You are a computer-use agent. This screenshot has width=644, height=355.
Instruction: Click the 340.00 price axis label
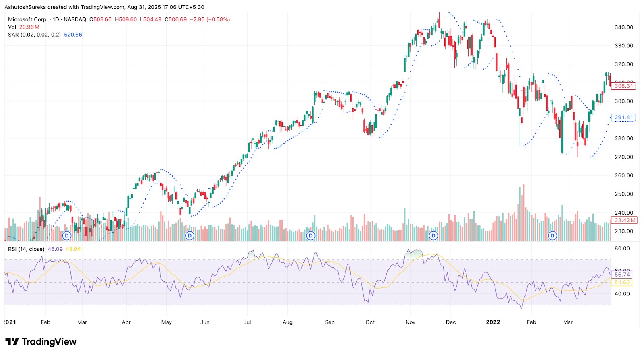pyautogui.click(x=623, y=27)
